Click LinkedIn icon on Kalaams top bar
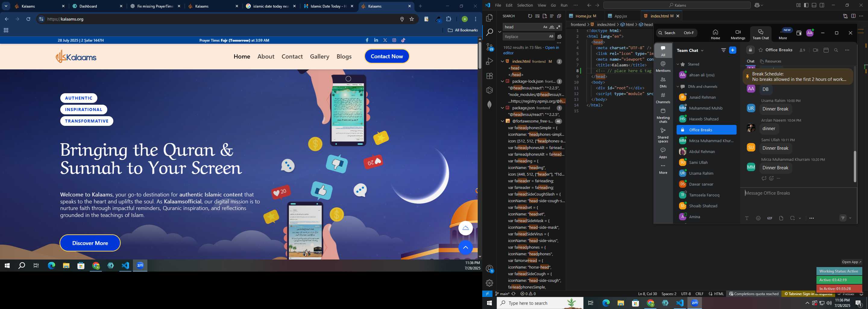The height and width of the screenshot is (309, 868). pos(376,40)
